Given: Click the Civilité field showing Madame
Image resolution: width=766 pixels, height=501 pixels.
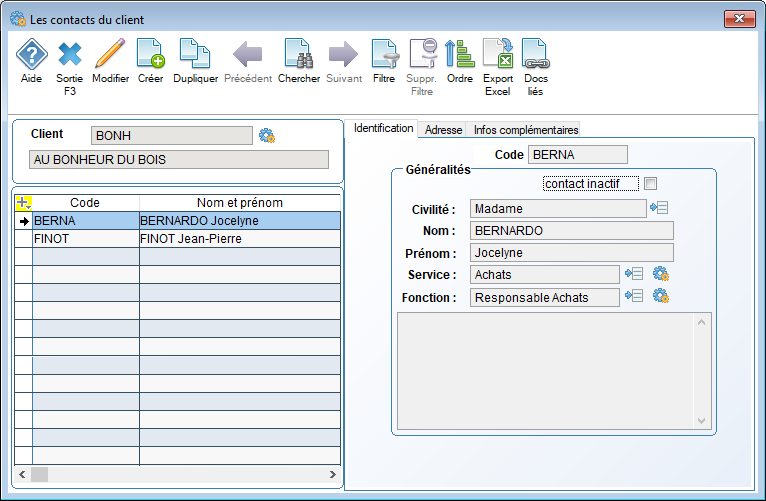Looking at the screenshot, I should [558, 209].
